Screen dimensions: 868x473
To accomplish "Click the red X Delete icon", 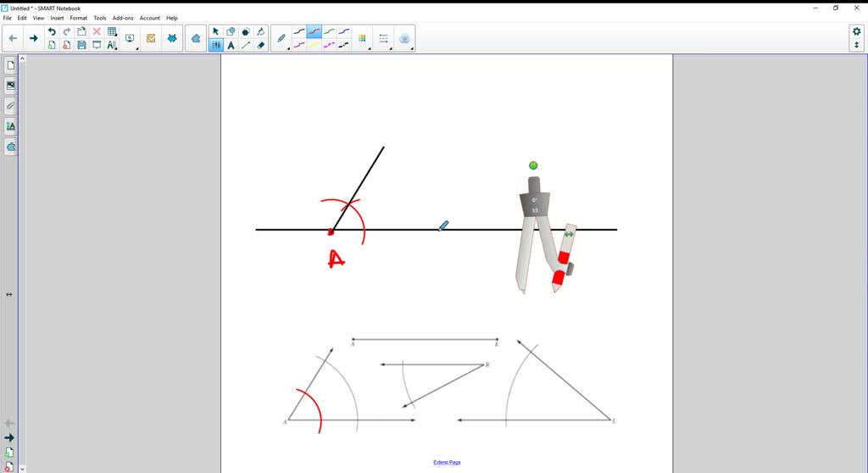I will click(x=97, y=31).
